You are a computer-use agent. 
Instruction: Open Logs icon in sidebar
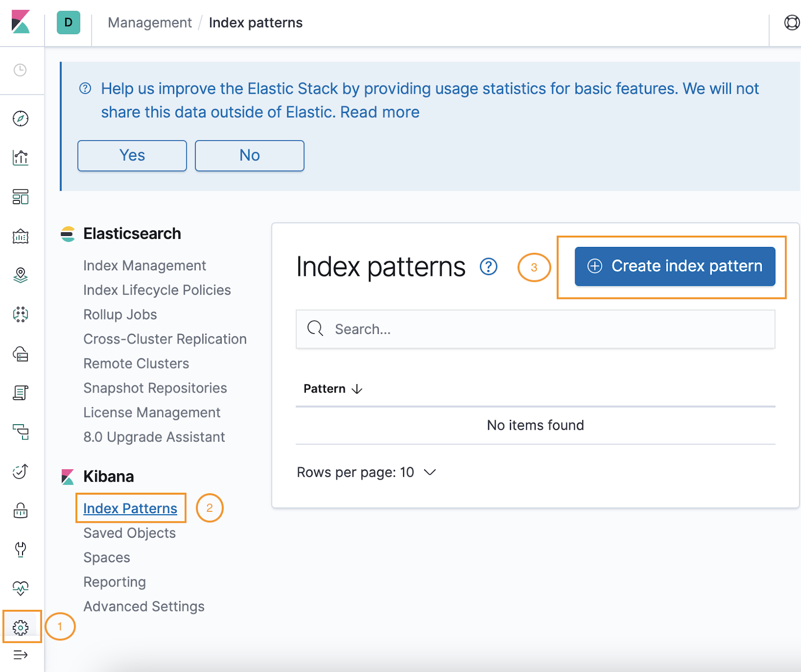21,393
